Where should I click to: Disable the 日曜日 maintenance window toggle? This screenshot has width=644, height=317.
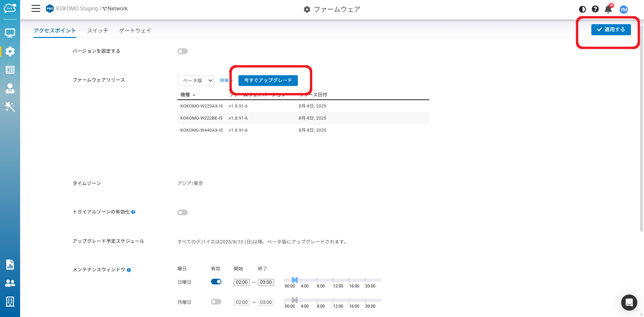pos(216,282)
